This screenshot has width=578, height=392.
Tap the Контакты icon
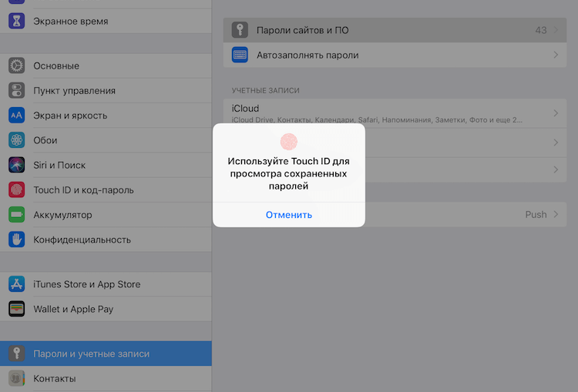(x=17, y=378)
